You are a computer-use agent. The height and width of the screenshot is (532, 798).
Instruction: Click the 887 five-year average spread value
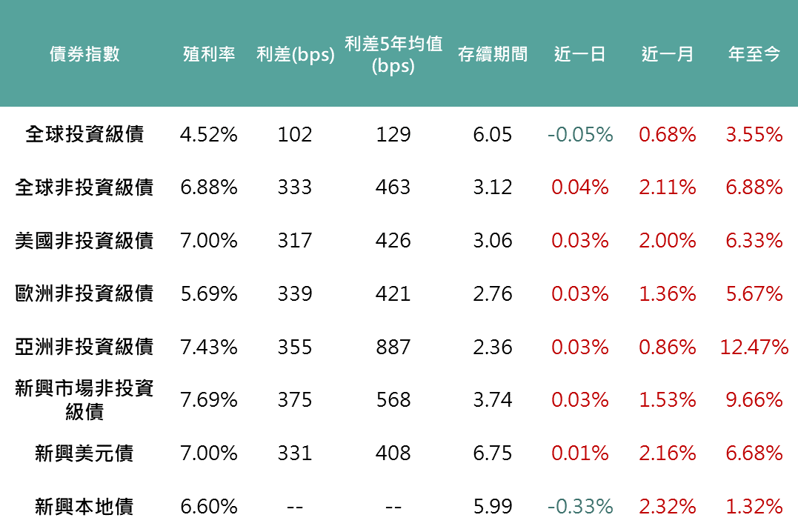tap(393, 347)
